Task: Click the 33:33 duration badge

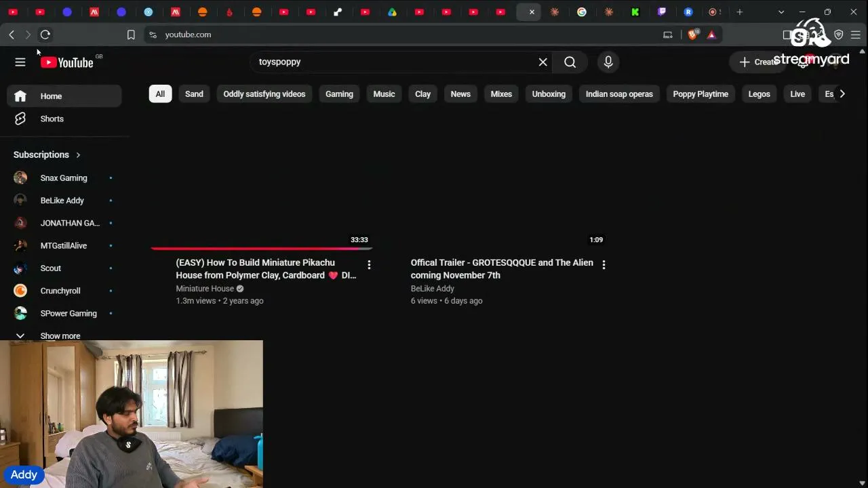Action: tap(359, 240)
